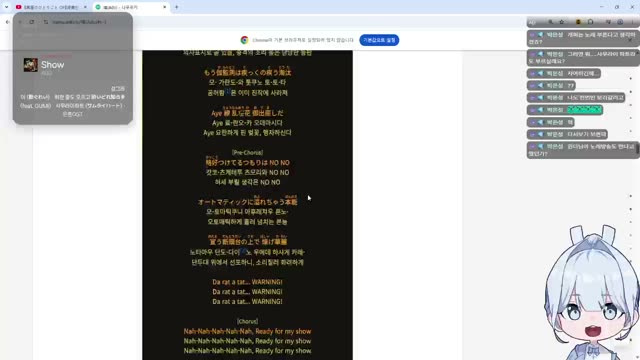
Task: Click the yellow extension icon in toolbar
Action: [x=578, y=22]
